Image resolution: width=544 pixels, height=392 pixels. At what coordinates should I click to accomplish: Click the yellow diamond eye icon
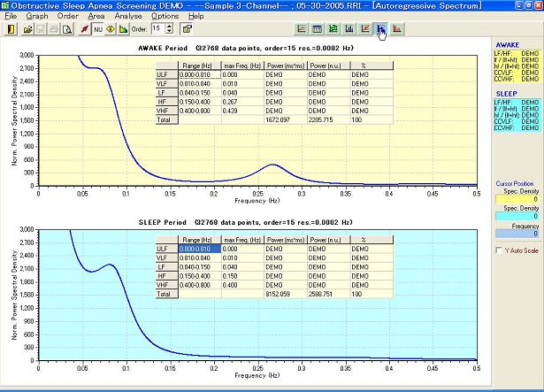110,28
